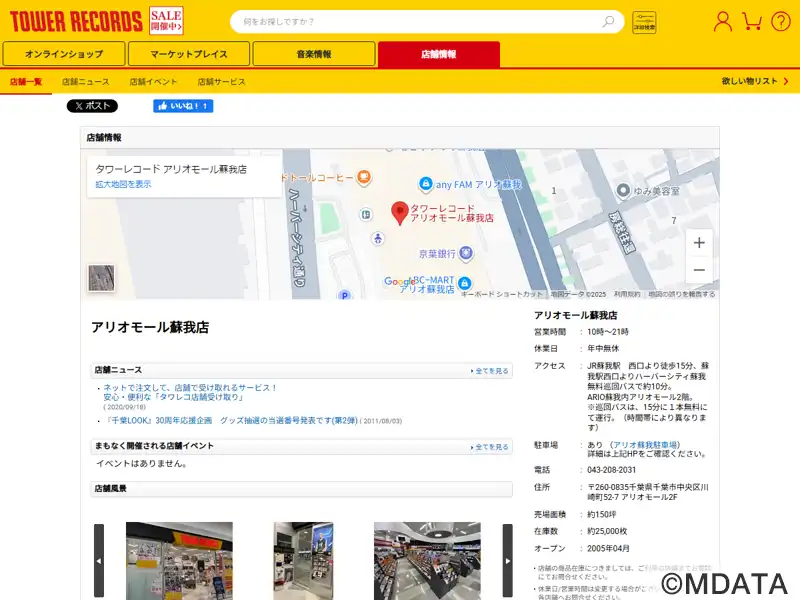800x600 pixels.
Task: Open アリオ蘇我駐車場 link
Action: 645,445
